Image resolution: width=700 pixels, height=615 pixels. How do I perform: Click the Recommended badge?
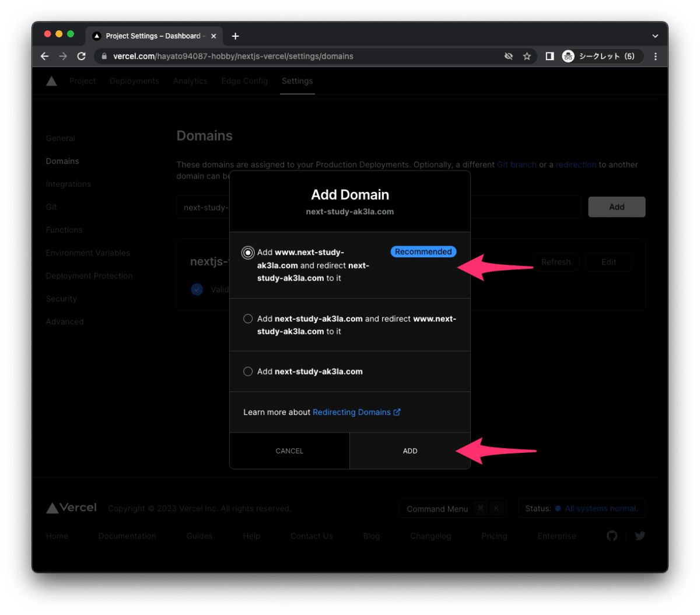tap(423, 251)
